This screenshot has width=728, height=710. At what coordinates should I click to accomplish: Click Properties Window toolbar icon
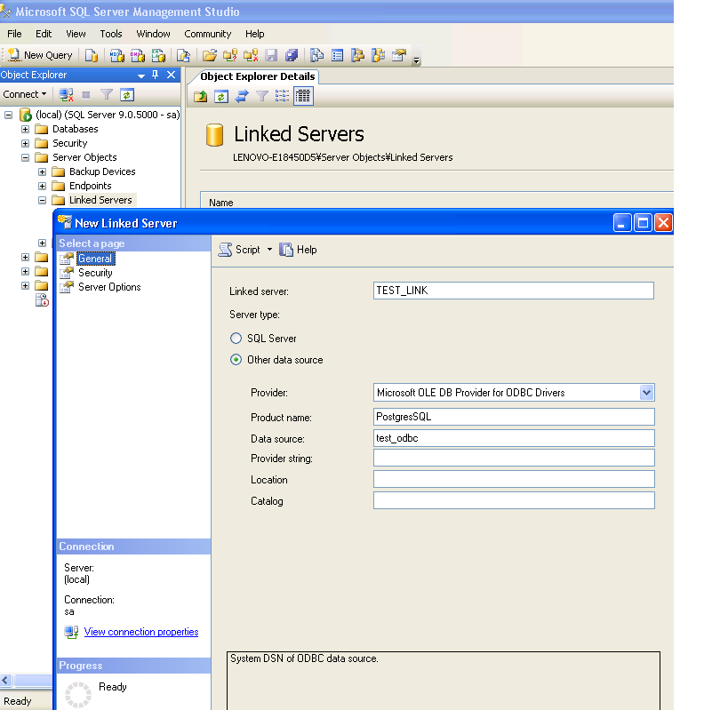coord(399,56)
